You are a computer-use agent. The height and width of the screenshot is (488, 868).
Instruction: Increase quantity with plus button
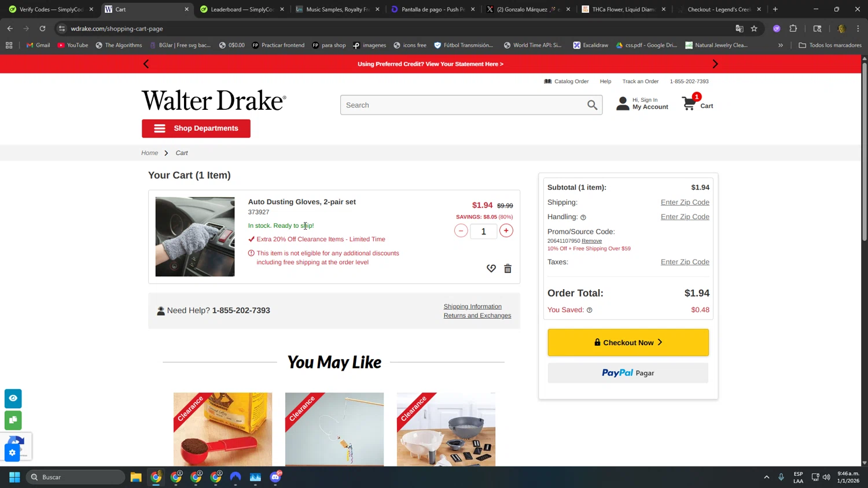coord(506,231)
